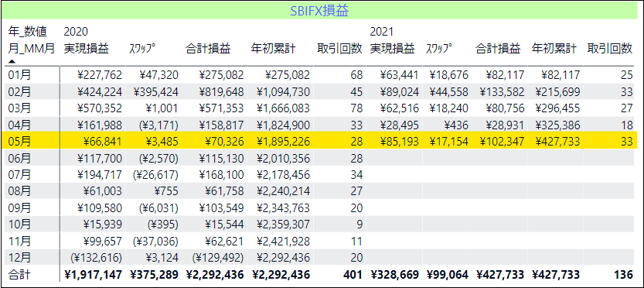Select the 06月 row label

20,158
